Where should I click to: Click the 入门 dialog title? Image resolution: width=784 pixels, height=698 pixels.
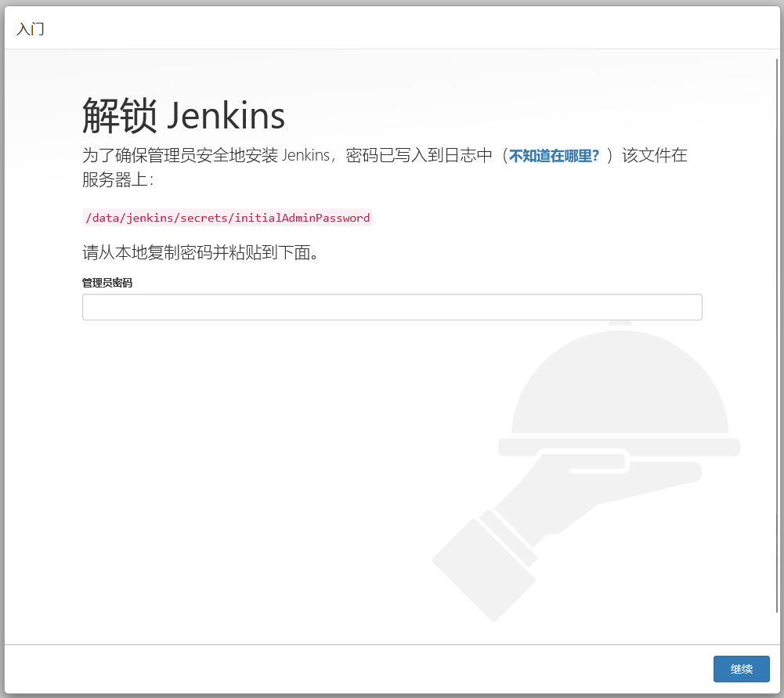point(31,29)
